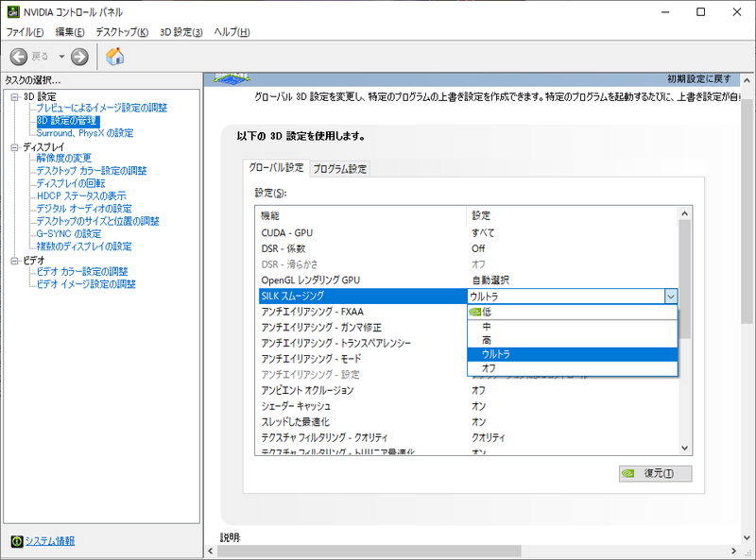Image resolution: width=756 pixels, height=560 pixels.
Task: Select 解像度の変更 in tree
Action: (x=63, y=158)
